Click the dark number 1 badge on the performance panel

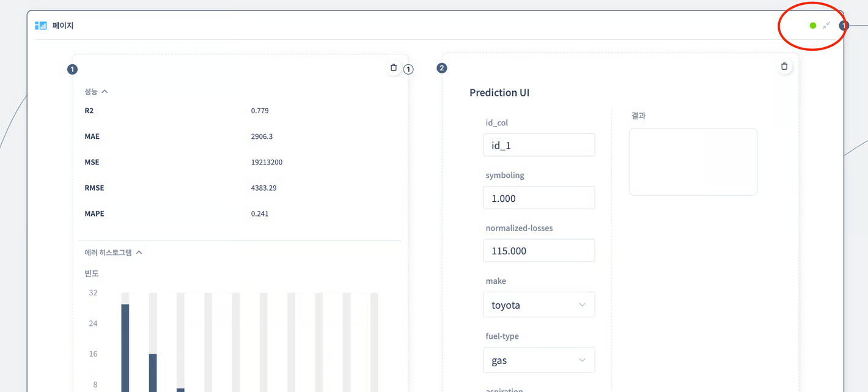(x=72, y=70)
